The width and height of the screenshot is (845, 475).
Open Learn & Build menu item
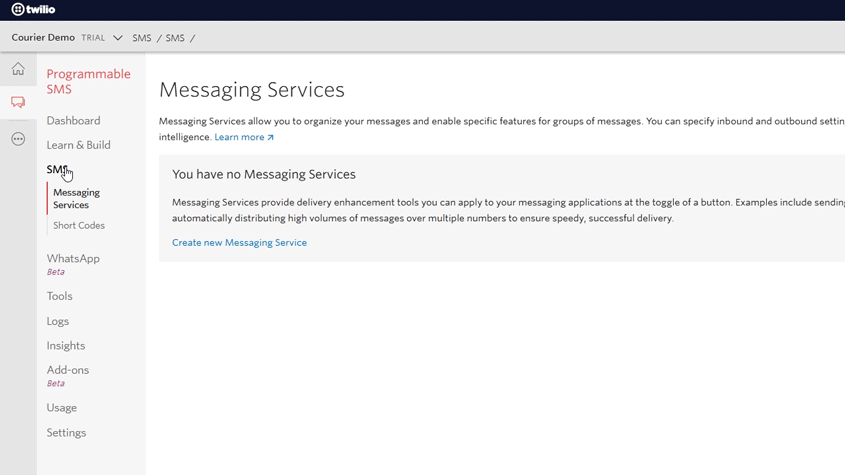[x=78, y=145]
